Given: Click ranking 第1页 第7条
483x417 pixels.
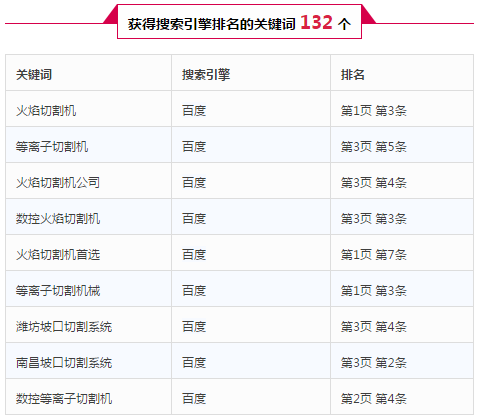Looking at the screenshot, I should point(374,254).
